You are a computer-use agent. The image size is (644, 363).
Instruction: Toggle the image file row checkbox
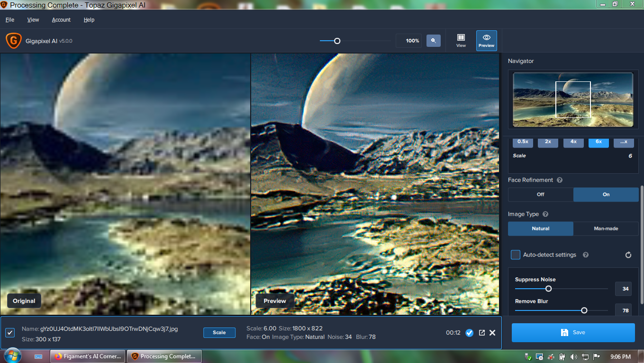tap(10, 333)
